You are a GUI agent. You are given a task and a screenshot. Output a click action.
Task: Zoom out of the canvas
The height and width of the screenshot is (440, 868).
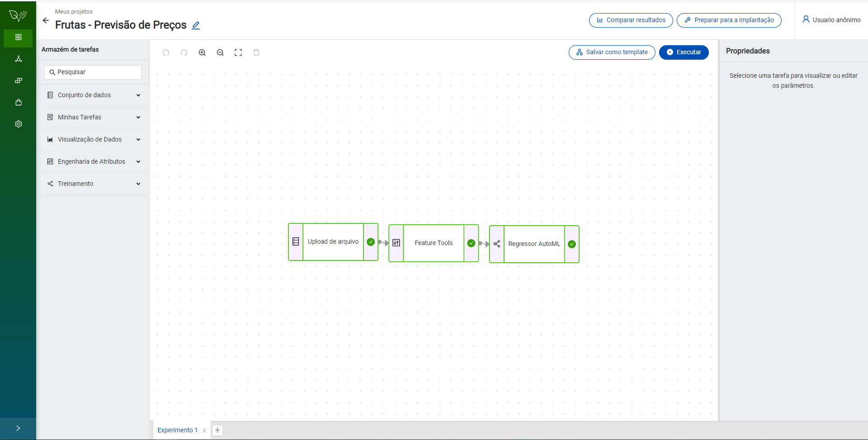tap(220, 52)
